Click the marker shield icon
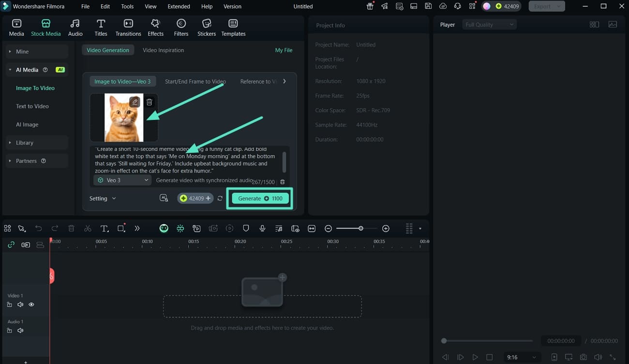This screenshot has width=629, height=364. pyautogui.click(x=246, y=228)
